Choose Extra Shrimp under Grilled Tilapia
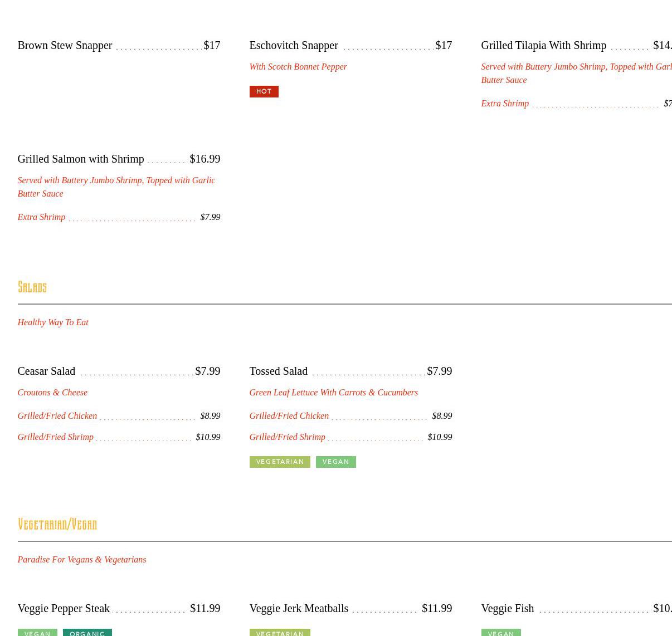672x636 pixels. (x=505, y=104)
